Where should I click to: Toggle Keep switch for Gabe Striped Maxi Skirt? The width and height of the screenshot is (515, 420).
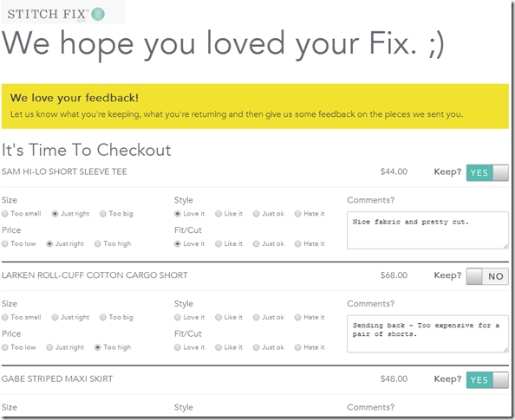(x=487, y=380)
